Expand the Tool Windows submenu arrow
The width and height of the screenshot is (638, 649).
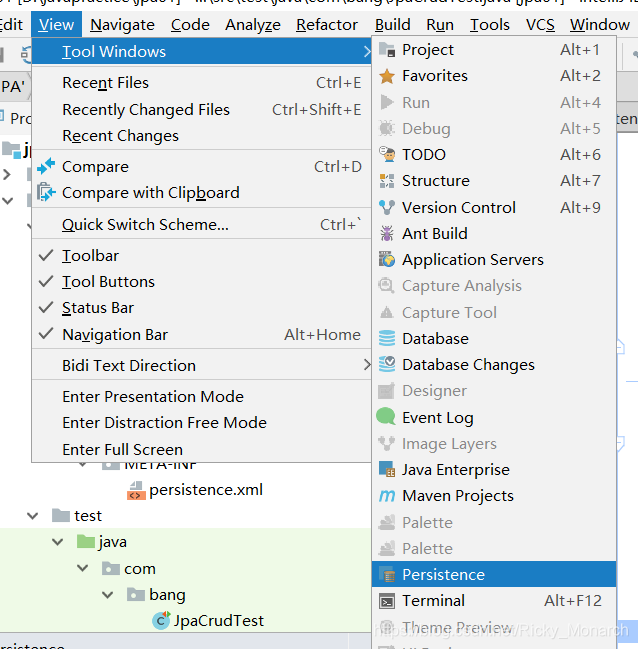(x=366, y=51)
